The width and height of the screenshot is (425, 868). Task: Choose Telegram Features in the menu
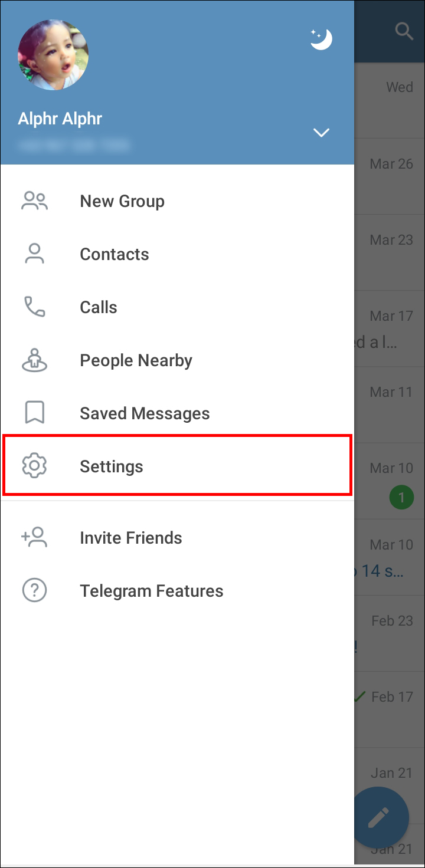[152, 591]
